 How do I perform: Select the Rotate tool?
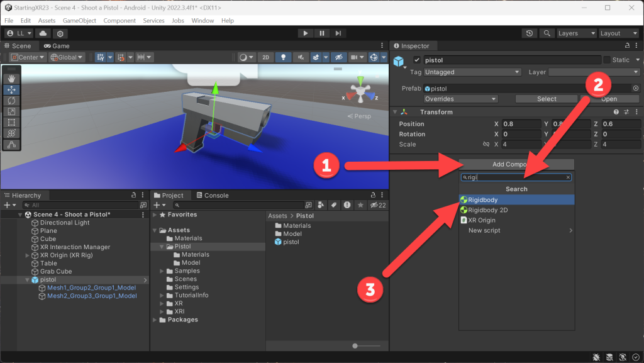pyautogui.click(x=11, y=101)
